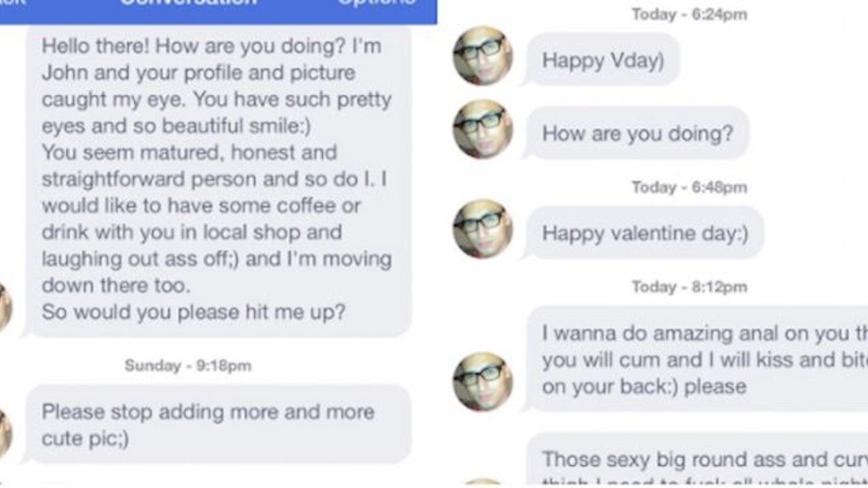
Task: Tap the 'Happy Vday)' message bubble
Action: (x=602, y=60)
